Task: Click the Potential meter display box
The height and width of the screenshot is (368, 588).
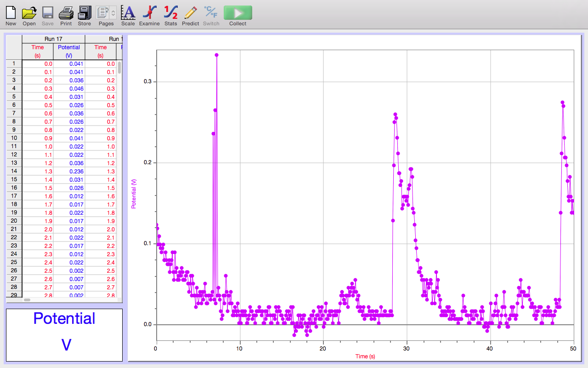Action: click(x=64, y=334)
